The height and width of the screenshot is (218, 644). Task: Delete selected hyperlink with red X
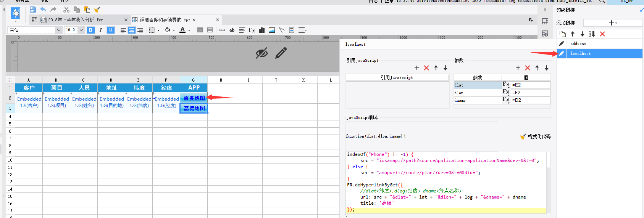click(602, 34)
